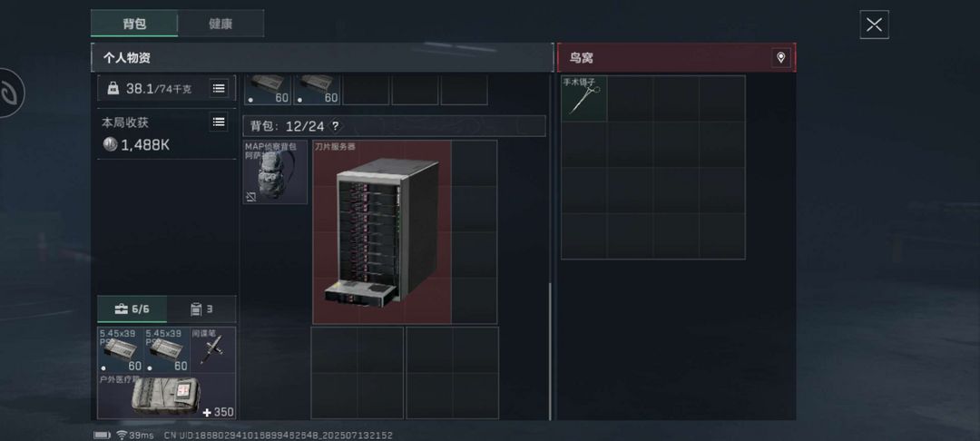This screenshot has width=980, height=441.
Task: Close the inventory with the X button
Action: (x=874, y=25)
